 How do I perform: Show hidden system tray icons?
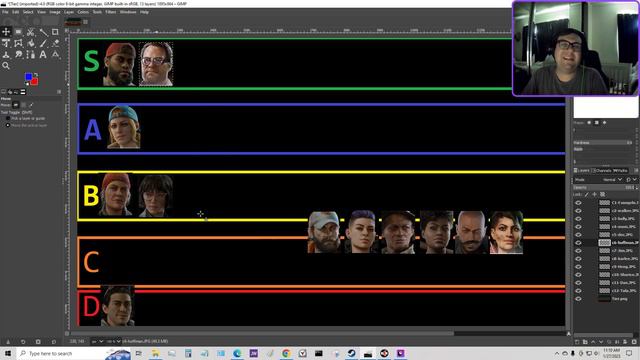tap(557, 353)
